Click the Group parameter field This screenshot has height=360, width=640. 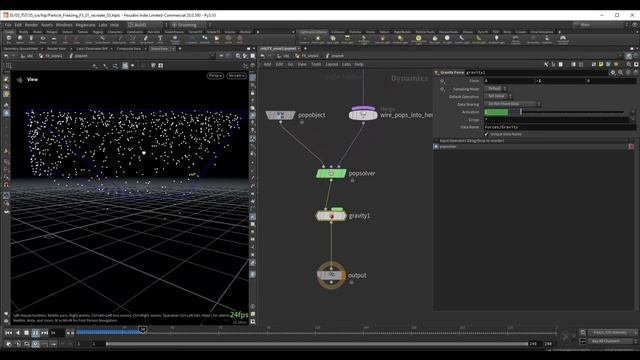pyautogui.click(x=556, y=120)
